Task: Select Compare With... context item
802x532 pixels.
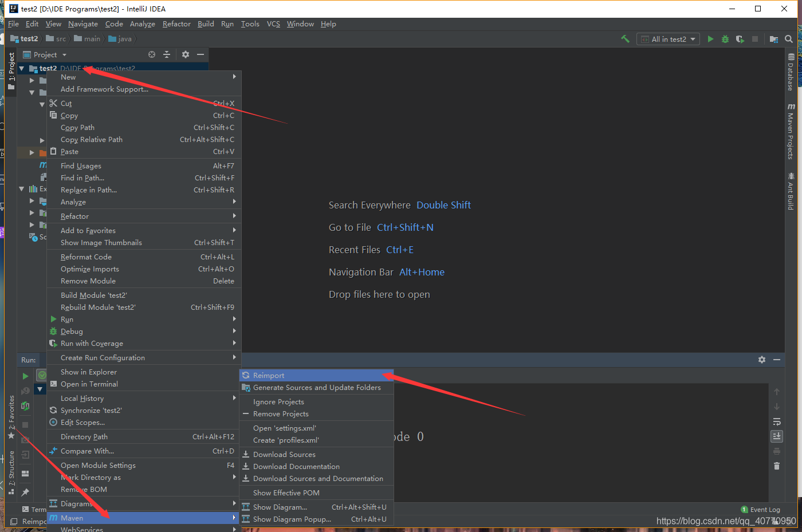Action: [x=144, y=451]
